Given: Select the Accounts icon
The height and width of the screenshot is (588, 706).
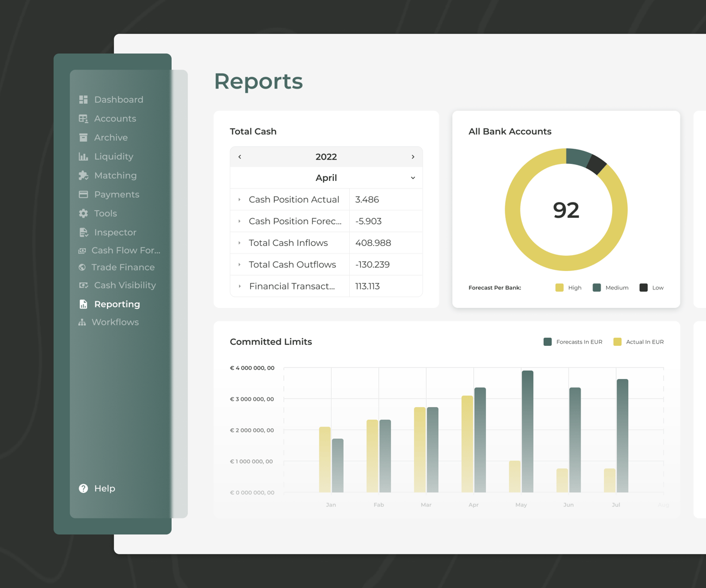Looking at the screenshot, I should click(83, 118).
